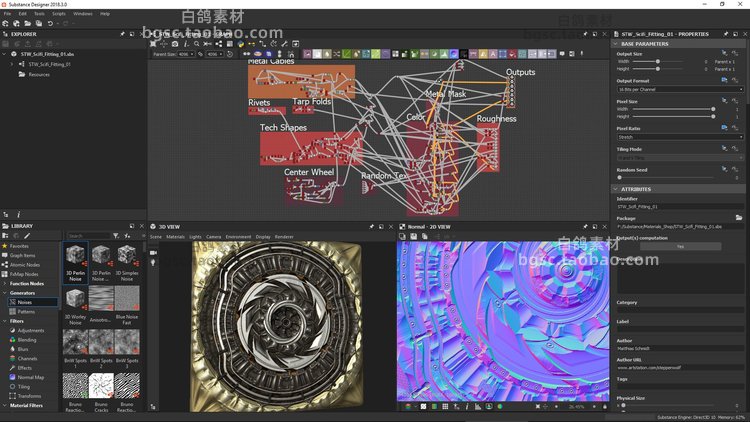
Task: Open the Tiling Mode dropdown
Action: (x=680, y=158)
